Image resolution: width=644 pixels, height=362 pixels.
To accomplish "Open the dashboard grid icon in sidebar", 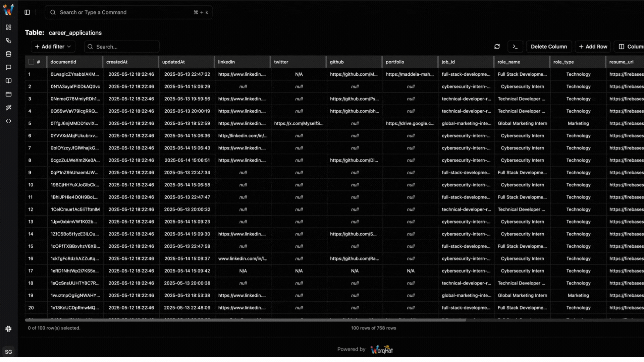I will click(9, 27).
